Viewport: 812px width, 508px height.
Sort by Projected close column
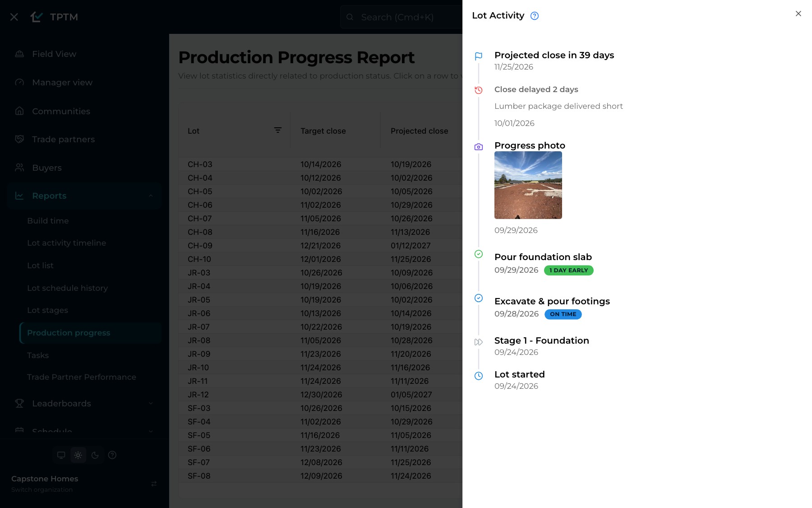coord(419,131)
